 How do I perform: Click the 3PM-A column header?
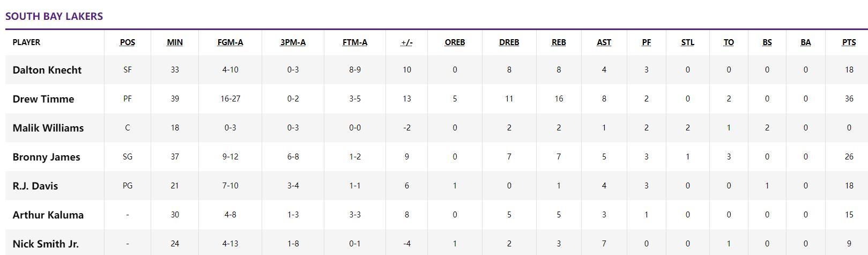(x=293, y=42)
